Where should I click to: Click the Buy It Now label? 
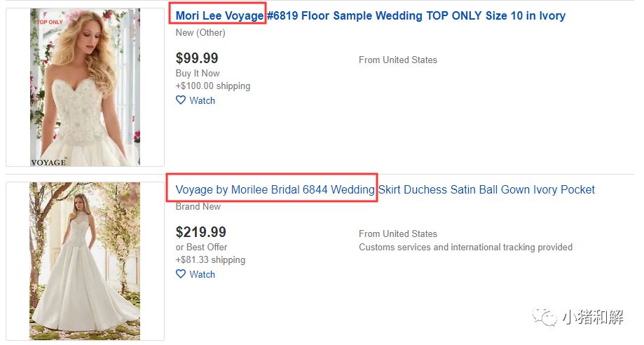coord(198,73)
